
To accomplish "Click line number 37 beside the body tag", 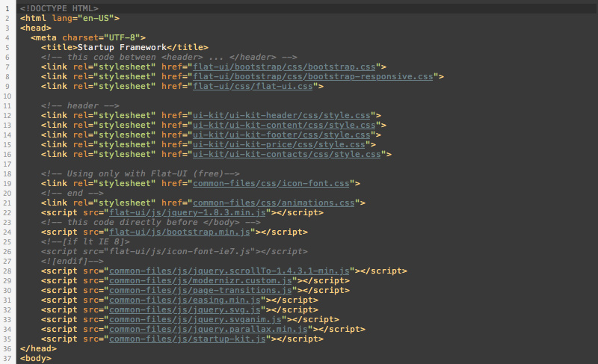I will (x=6, y=358).
